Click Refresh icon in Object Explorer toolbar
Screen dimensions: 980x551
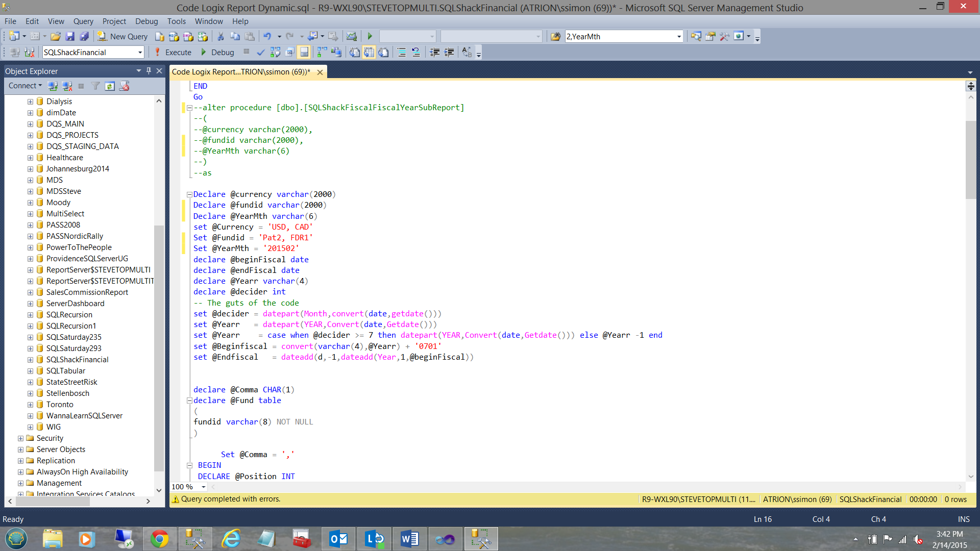coord(110,86)
